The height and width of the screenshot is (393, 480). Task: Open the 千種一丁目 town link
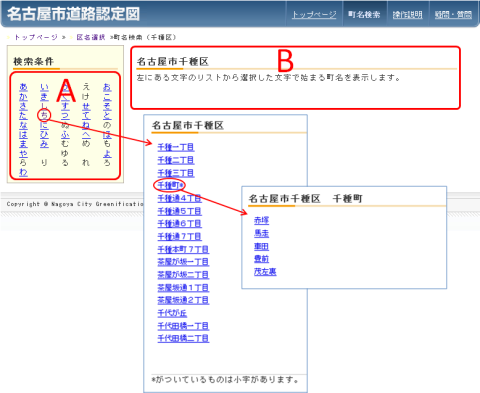coord(176,147)
